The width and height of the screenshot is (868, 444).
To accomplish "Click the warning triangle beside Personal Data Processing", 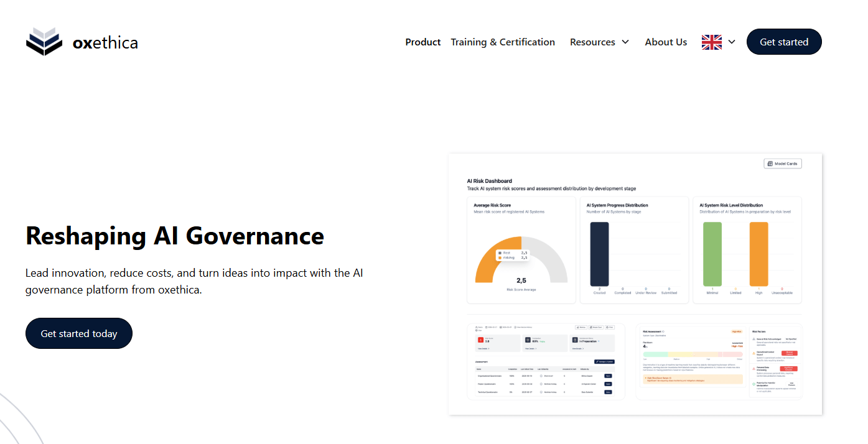I will tap(754, 368).
